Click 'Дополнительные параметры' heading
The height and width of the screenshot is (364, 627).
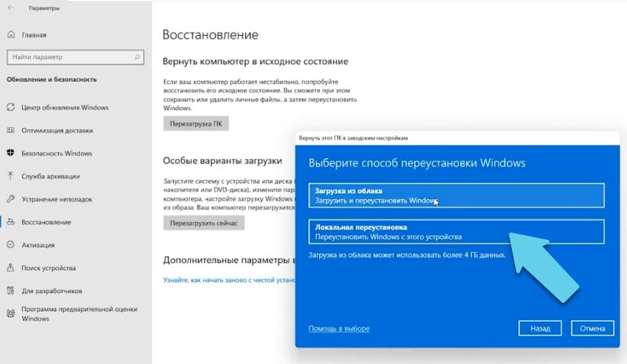click(229, 260)
